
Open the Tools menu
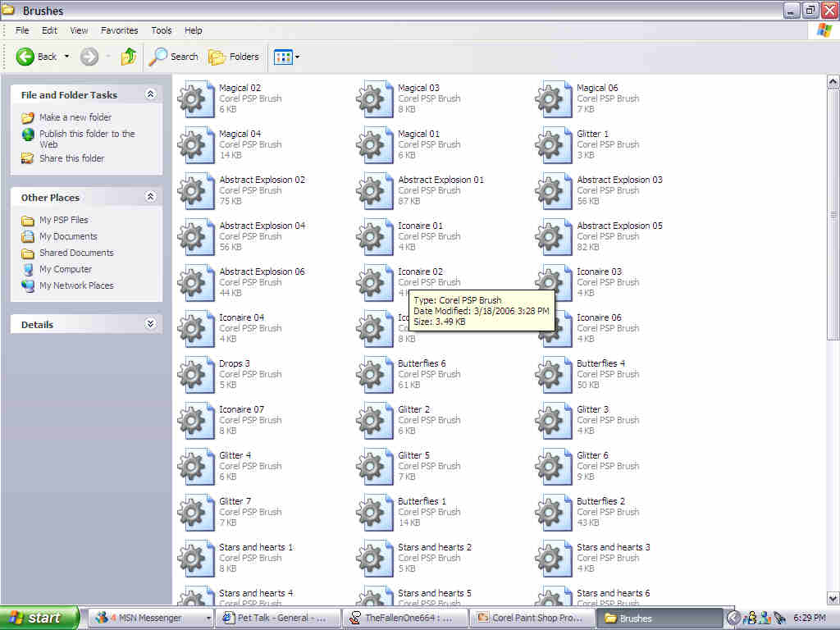162,30
